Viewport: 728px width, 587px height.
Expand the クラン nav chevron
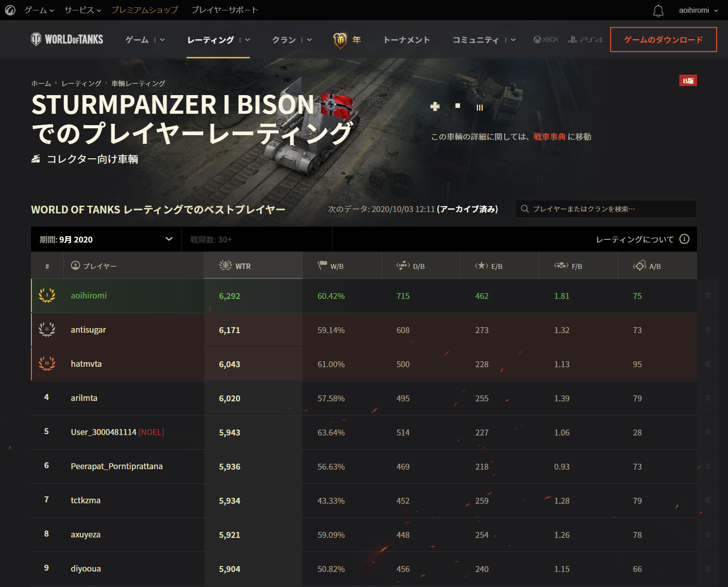(309, 40)
